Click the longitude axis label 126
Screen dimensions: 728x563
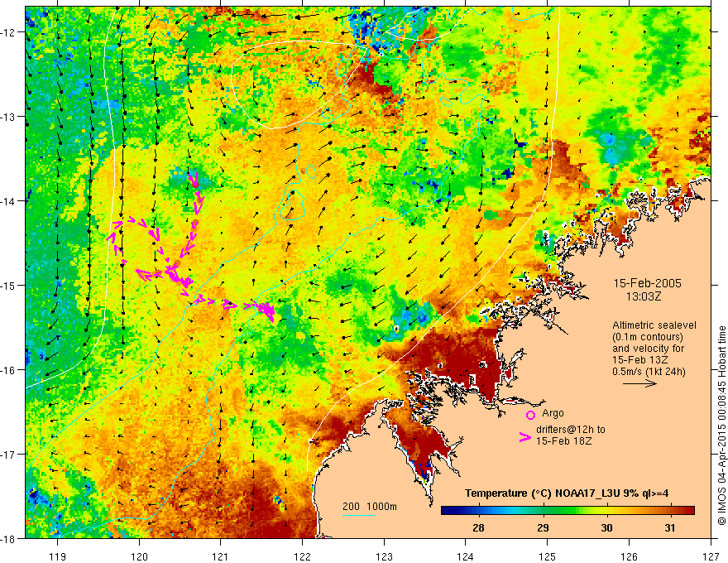(629, 556)
